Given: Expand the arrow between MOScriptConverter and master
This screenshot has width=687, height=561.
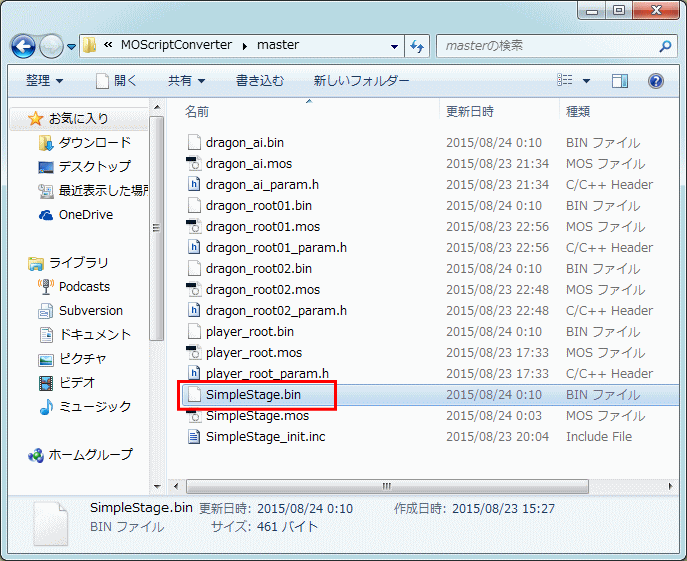Looking at the screenshot, I should click(x=244, y=46).
